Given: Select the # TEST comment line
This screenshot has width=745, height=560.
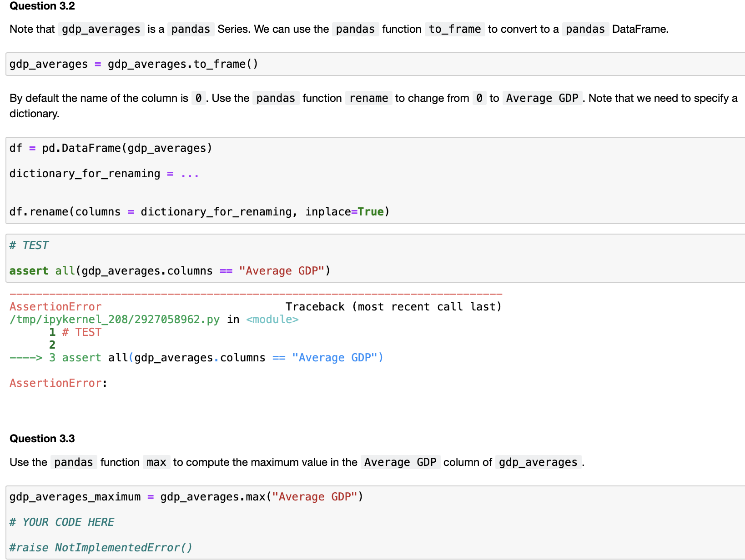Looking at the screenshot, I should coord(28,245).
